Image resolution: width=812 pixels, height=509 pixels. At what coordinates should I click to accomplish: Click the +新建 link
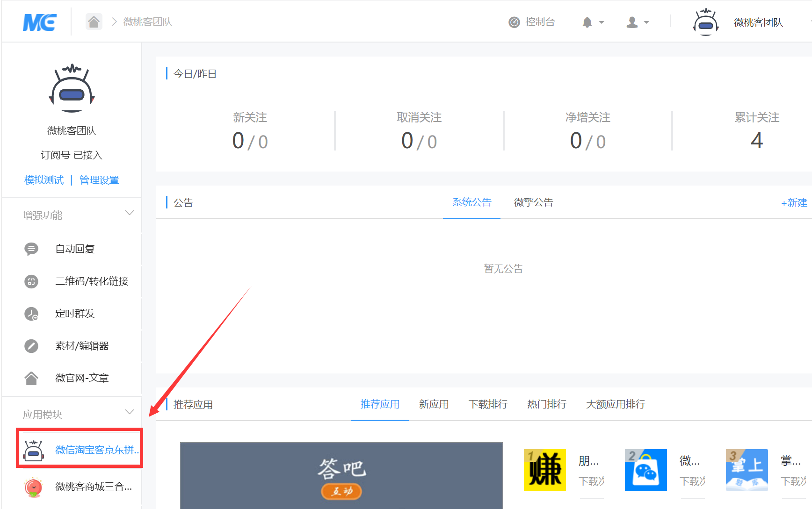tap(794, 203)
